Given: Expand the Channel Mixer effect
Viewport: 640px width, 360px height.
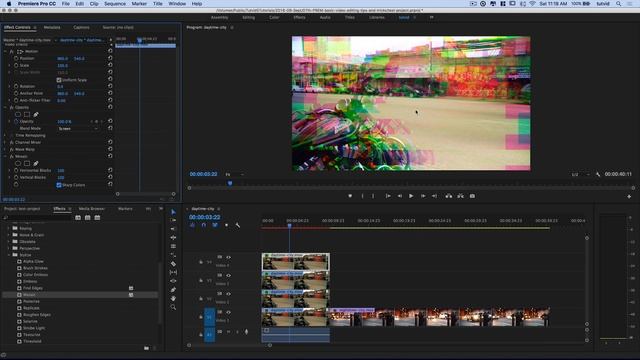Looking at the screenshot, I should pos(5,142).
